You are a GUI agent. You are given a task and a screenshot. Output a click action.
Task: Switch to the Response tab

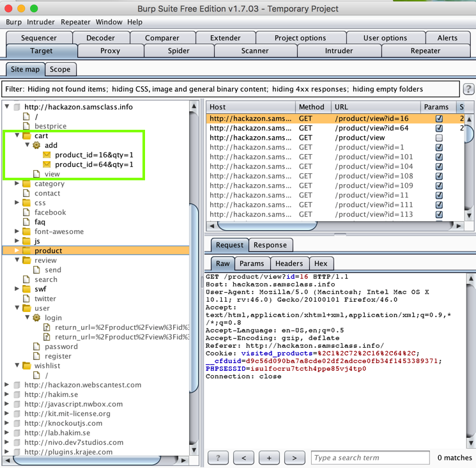click(x=270, y=245)
